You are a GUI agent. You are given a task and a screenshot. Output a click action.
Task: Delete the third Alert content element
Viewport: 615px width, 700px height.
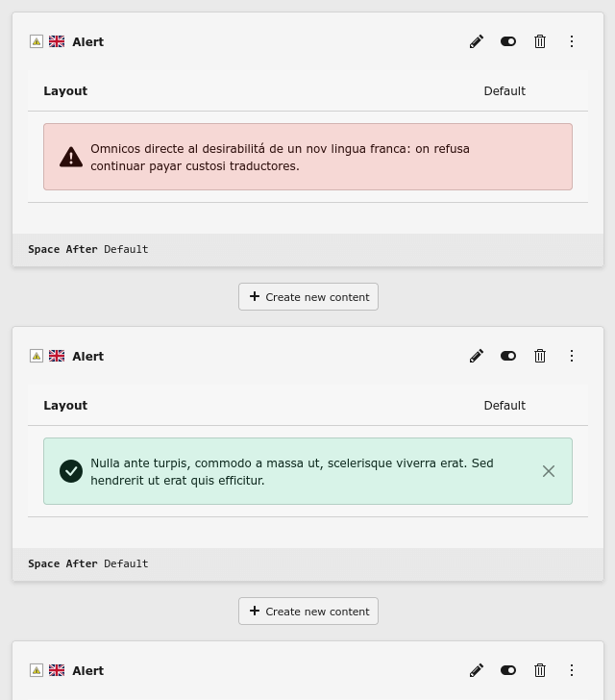point(540,670)
